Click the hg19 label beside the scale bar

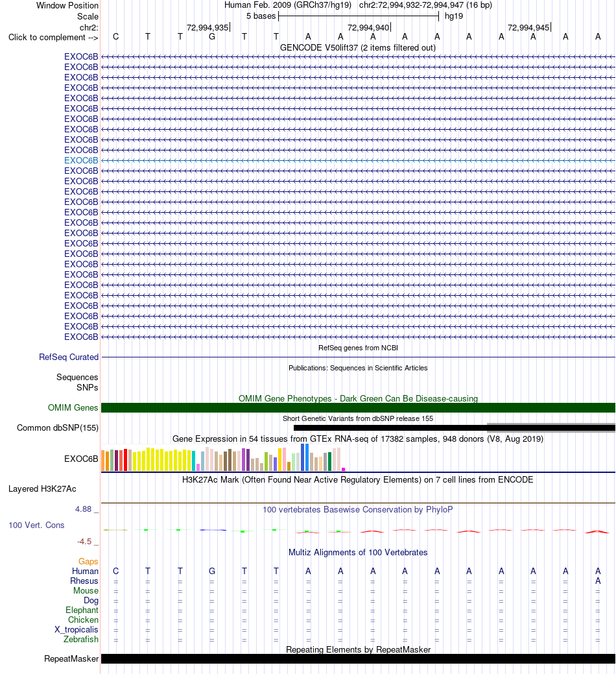[454, 16]
